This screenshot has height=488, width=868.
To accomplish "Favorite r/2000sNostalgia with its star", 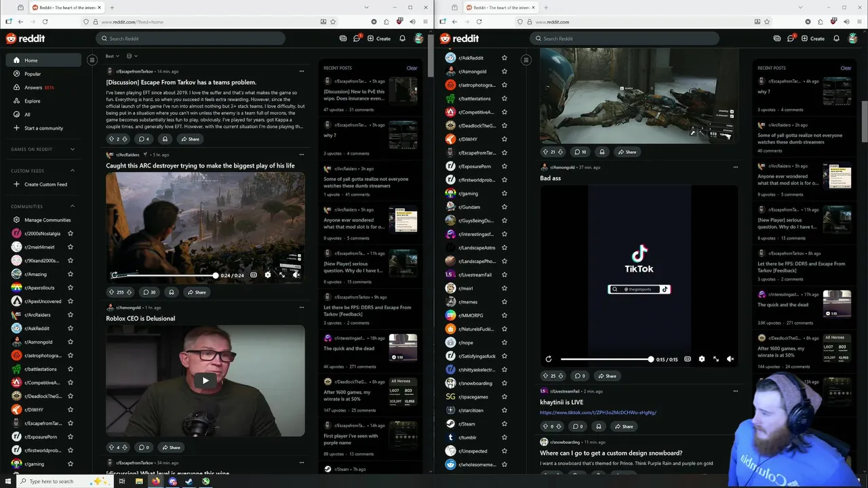I will tap(71, 233).
